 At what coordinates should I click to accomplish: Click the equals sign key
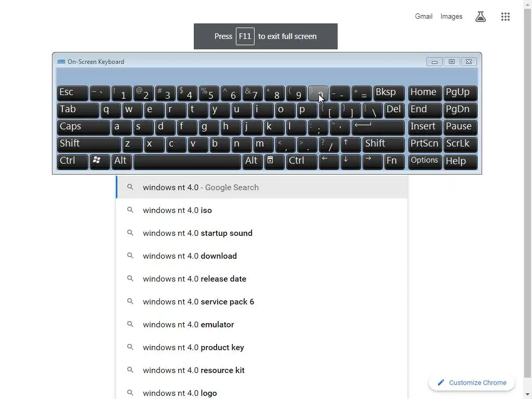pyautogui.click(x=362, y=94)
